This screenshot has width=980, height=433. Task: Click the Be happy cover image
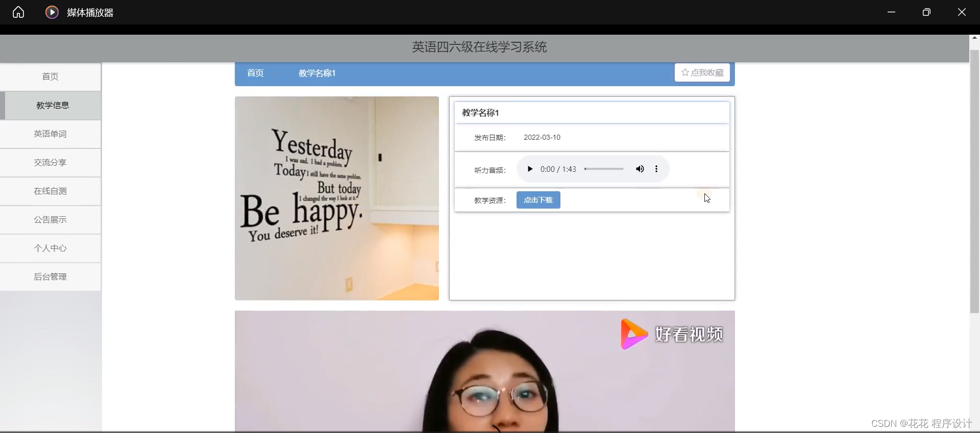click(x=337, y=198)
